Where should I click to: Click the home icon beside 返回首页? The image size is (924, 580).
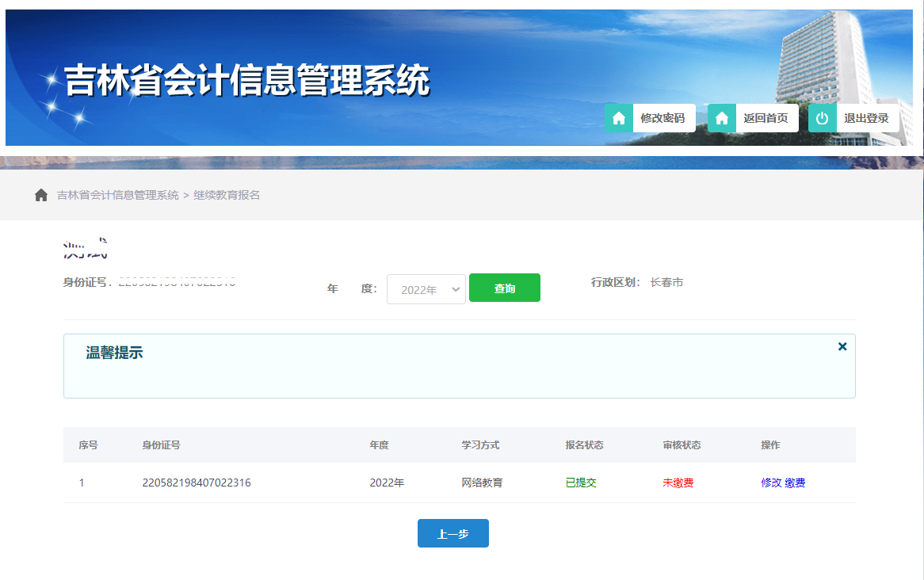point(722,118)
